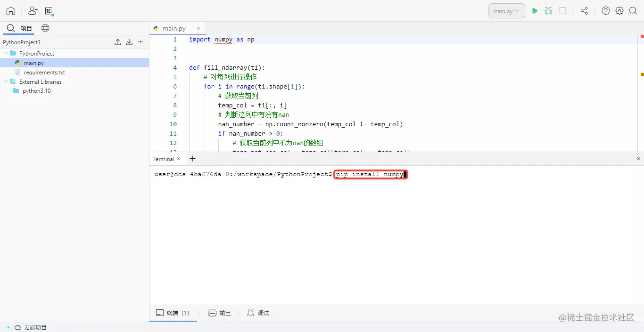The image size is (644, 332).
Task: Switch to the 项目 tab
Action: point(26,28)
